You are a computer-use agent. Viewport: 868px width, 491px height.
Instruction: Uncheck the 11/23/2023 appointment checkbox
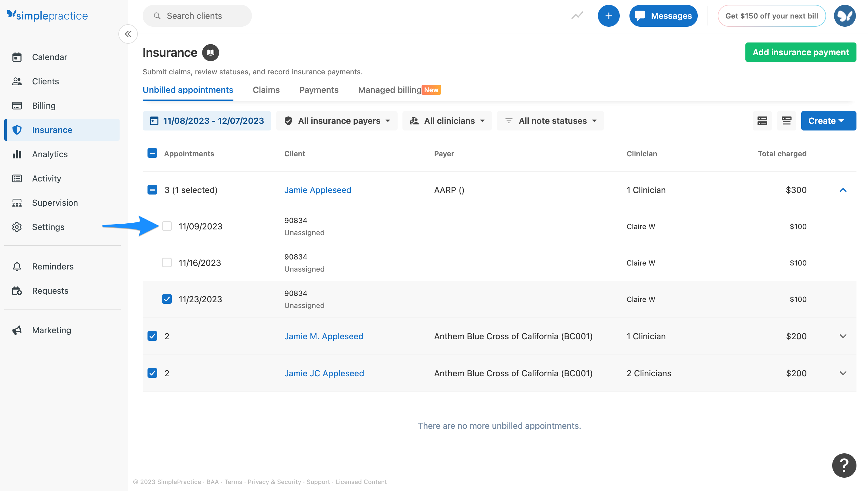tap(167, 299)
